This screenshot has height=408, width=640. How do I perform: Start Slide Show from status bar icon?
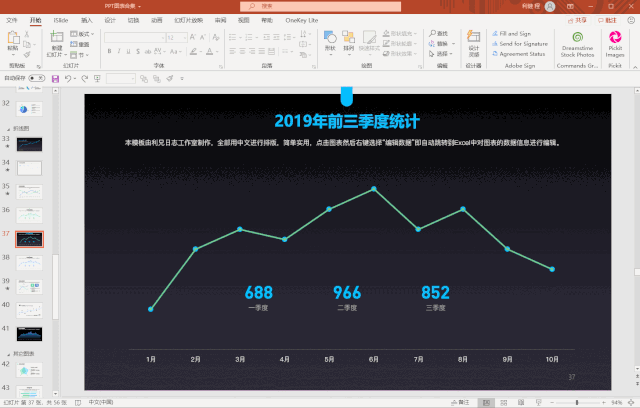(x=538, y=403)
